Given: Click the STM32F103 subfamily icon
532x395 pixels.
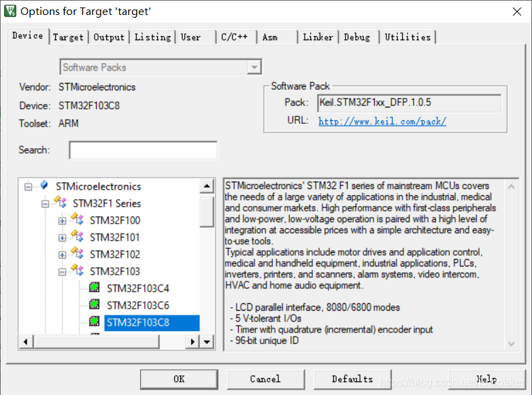Looking at the screenshot, I should 78,269.
